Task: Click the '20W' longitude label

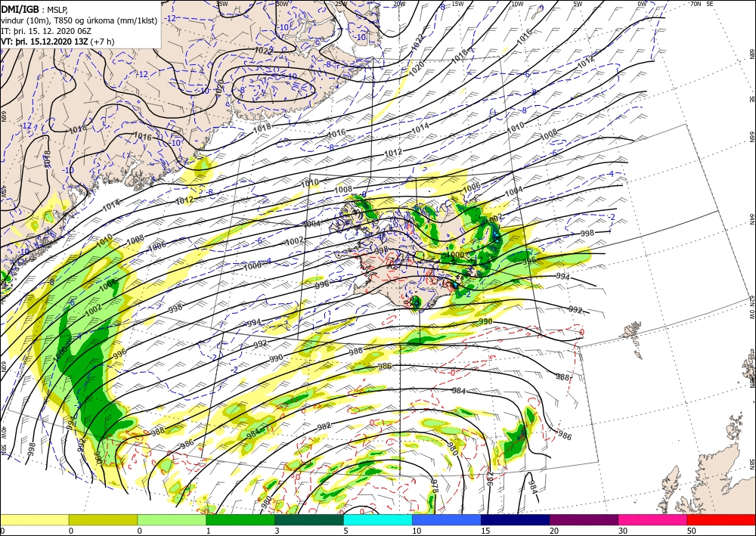Action: pos(399,4)
